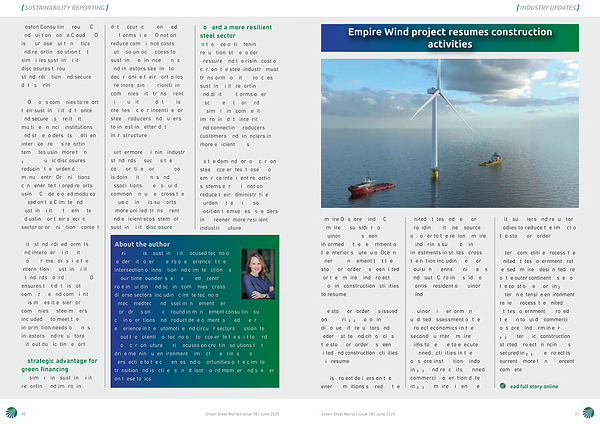
Task: Click the 'INDUSTRY UPDATES' section header
Action: click(x=548, y=7)
